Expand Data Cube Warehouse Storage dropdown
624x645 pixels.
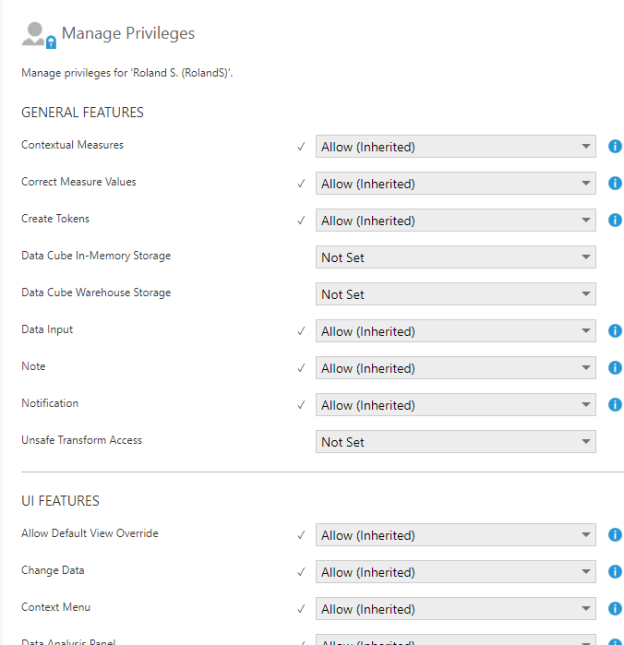pos(455,295)
